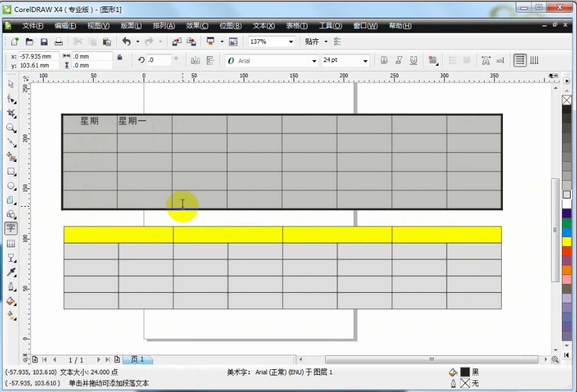This screenshot has height=392, width=577.
Task: Open the 137% zoom level dropdown
Action: (x=291, y=42)
